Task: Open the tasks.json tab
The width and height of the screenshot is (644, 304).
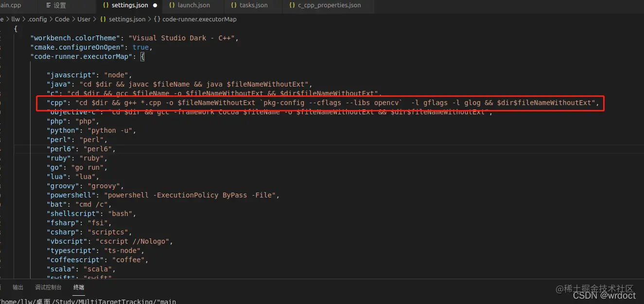Action: (253, 5)
